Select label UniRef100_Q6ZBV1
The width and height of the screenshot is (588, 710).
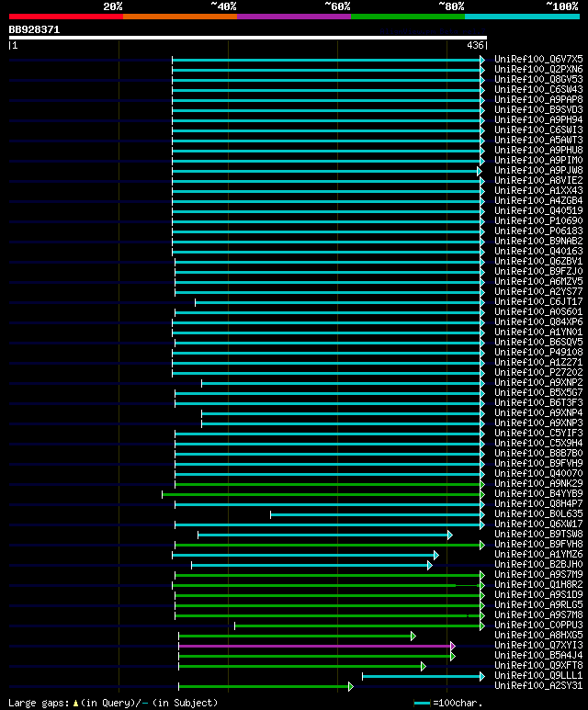[x=538, y=262]
